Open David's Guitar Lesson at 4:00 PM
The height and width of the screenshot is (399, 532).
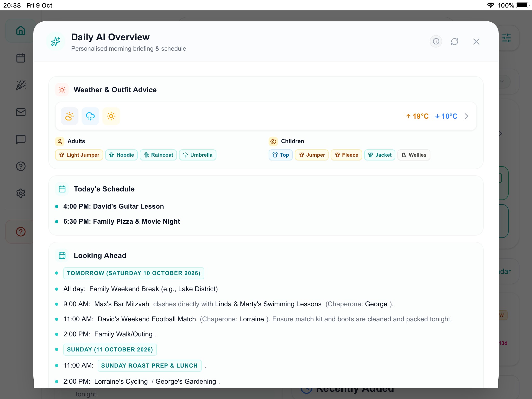click(114, 206)
